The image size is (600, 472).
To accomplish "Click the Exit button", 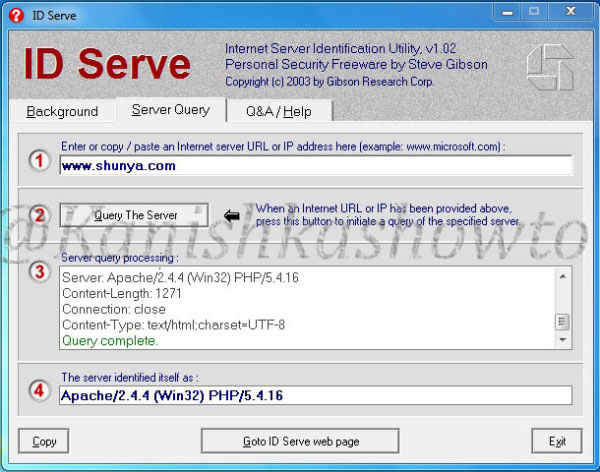I will (557, 441).
